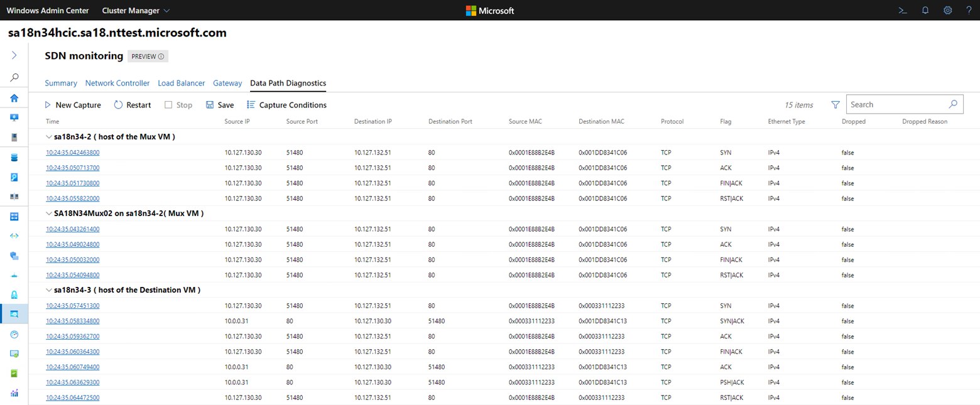Open the stacked disks volumes sidebar icon
Viewport: 980px width, 405px height.
[14, 158]
